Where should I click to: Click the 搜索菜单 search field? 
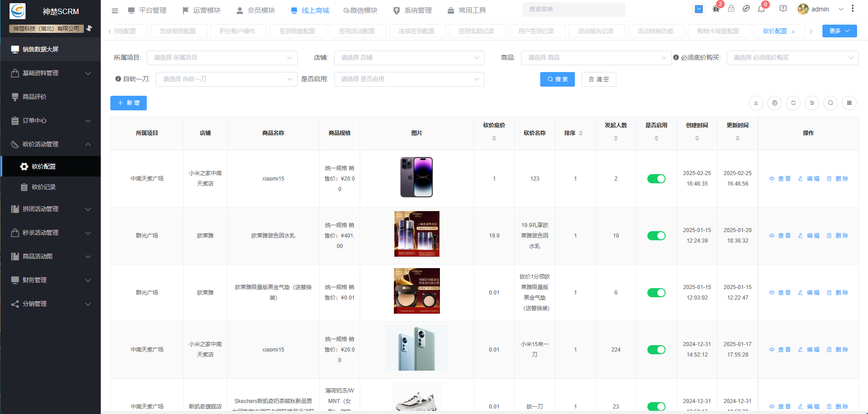coord(574,9)
